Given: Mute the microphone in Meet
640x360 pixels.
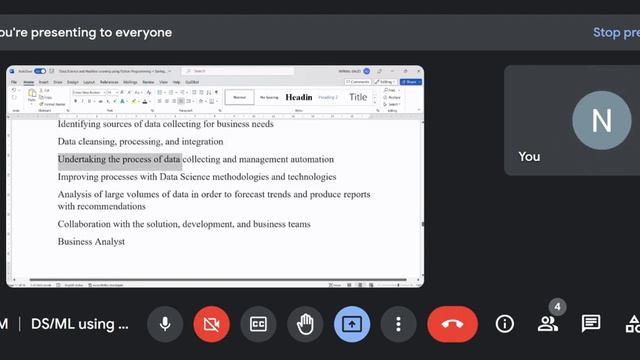Looking at the screenshot, I should tap(165, 324).
